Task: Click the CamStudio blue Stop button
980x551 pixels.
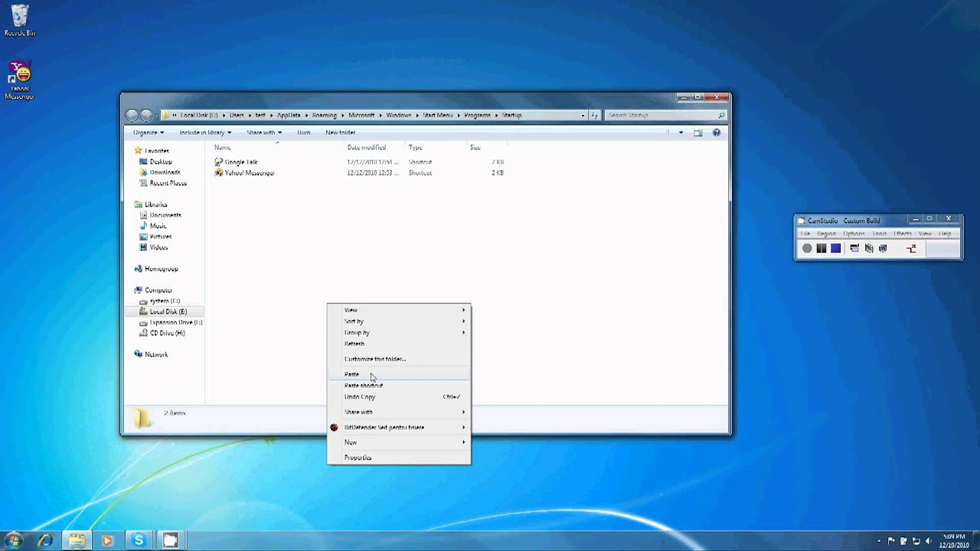Action: click(835, 248)
